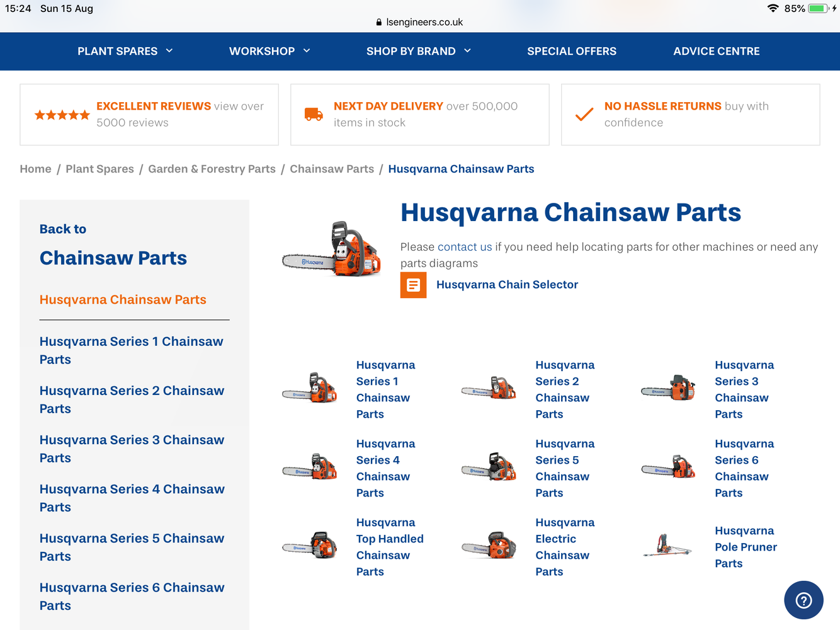Click Husqvarna Series 3 Chainsaw Parts grid link
The width and height of the screenshot is (840, 630).
click(744, 389)
